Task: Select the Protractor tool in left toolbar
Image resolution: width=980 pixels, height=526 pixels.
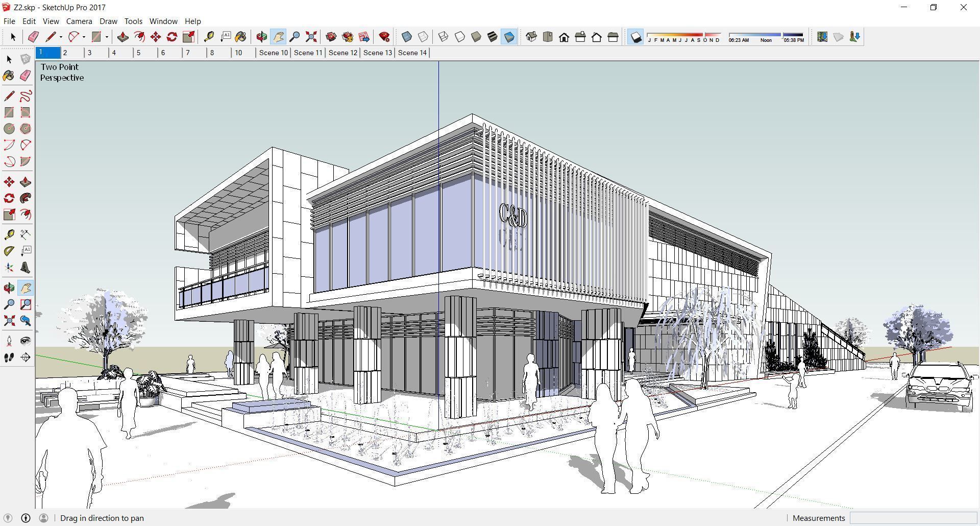Action: click(x=9, y=251)
